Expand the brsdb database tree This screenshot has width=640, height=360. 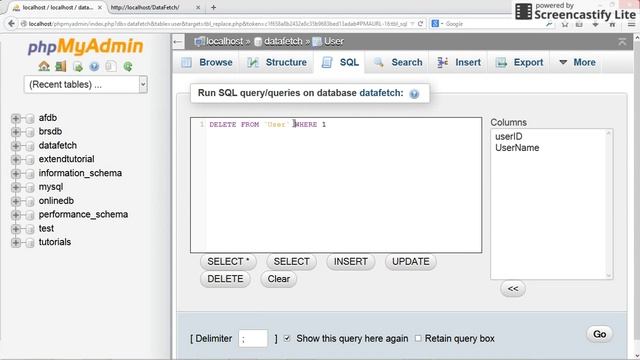coord(16,132)
